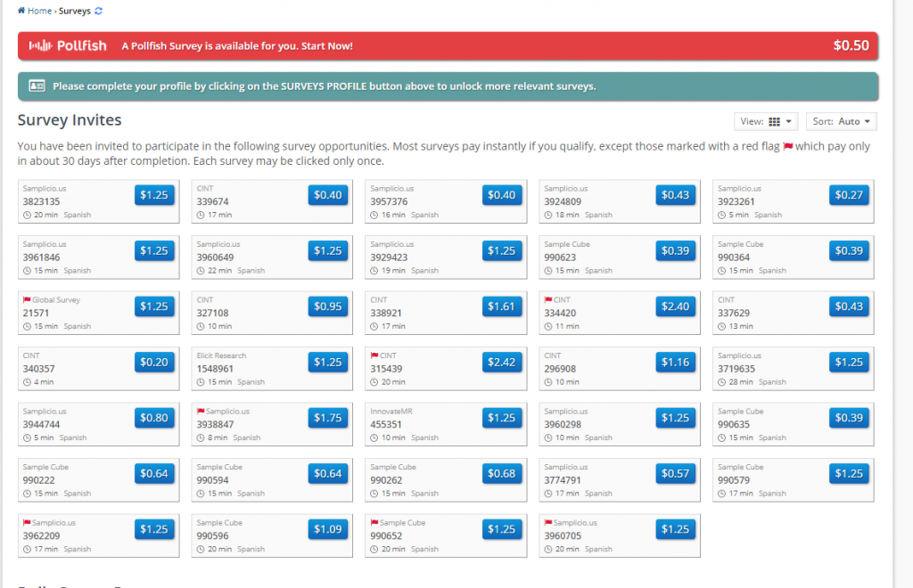Click $1.25 button for survey 3960649
The image size is (913, 588).
click(x=328, y=250)
